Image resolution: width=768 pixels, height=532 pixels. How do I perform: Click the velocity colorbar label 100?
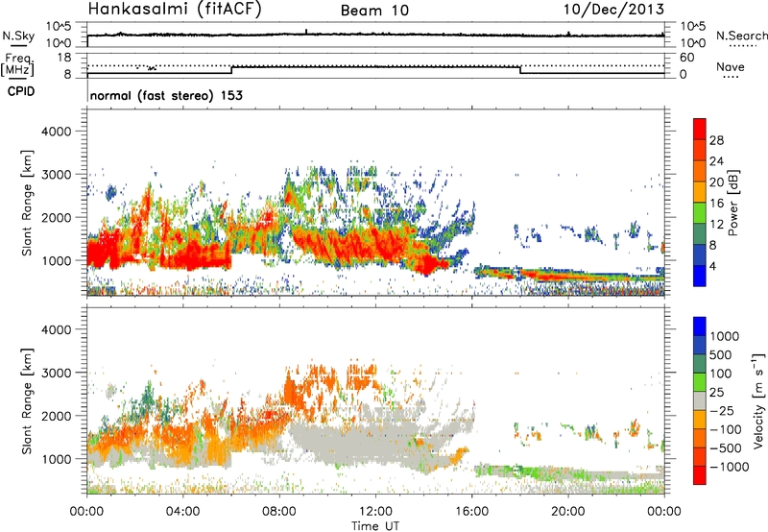click(x=721, y=374)
